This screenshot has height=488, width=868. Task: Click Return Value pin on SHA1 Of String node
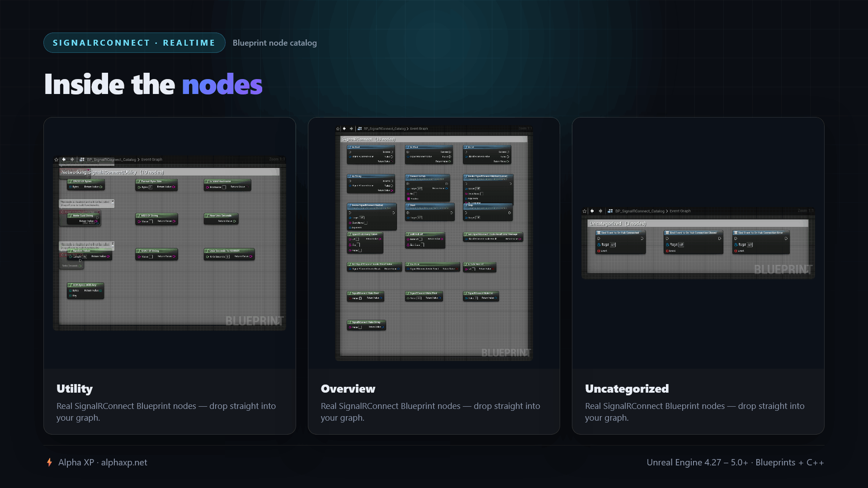click(x=174, y=256)
